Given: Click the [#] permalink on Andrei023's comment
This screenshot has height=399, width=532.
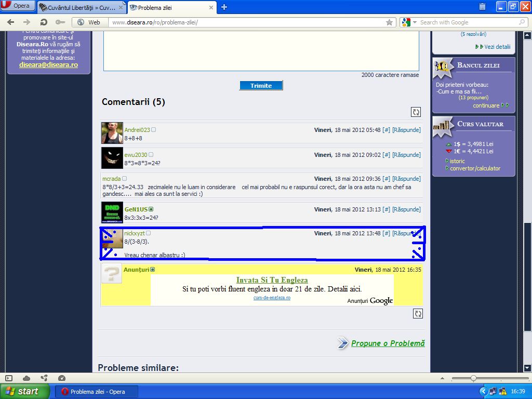Looking at the screenshot, I should click(x=386, y=130).
